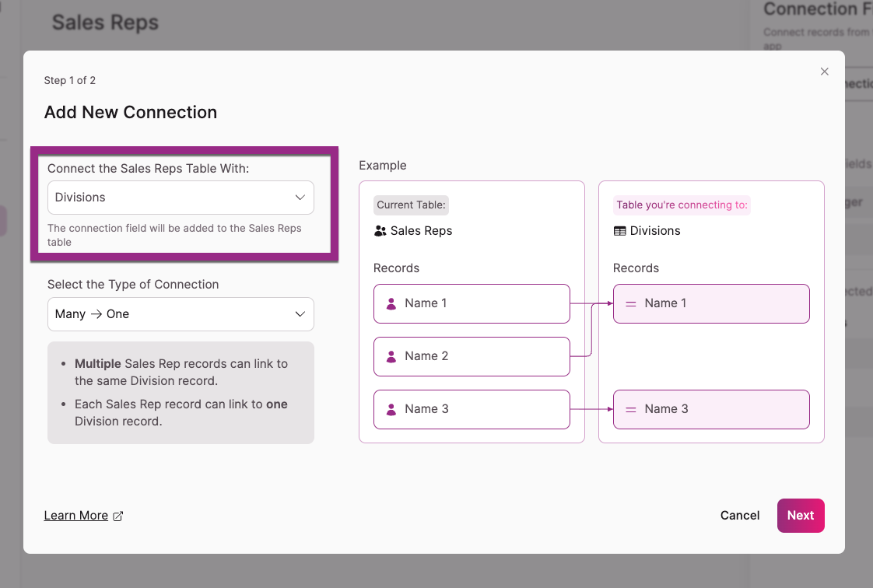Viewport: 873px width, 588px height.
Task: Click the 'Current Table:' label
Action: 411,205
